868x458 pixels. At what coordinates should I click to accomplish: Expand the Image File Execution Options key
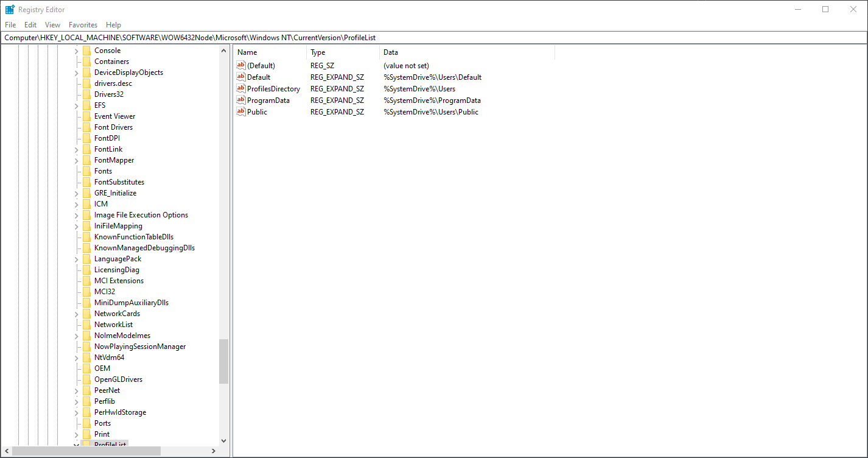tap(77, 215)
